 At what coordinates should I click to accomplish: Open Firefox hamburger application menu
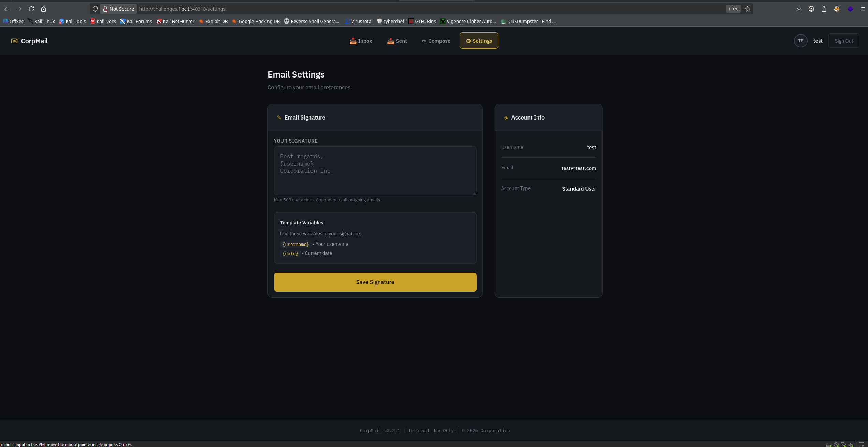863,9
